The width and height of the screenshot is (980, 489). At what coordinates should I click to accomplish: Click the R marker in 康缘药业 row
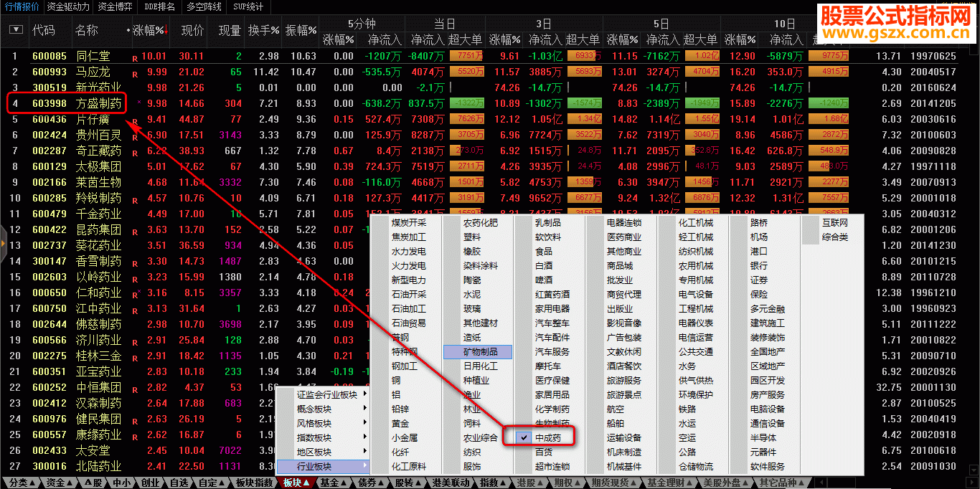(134, 436)
